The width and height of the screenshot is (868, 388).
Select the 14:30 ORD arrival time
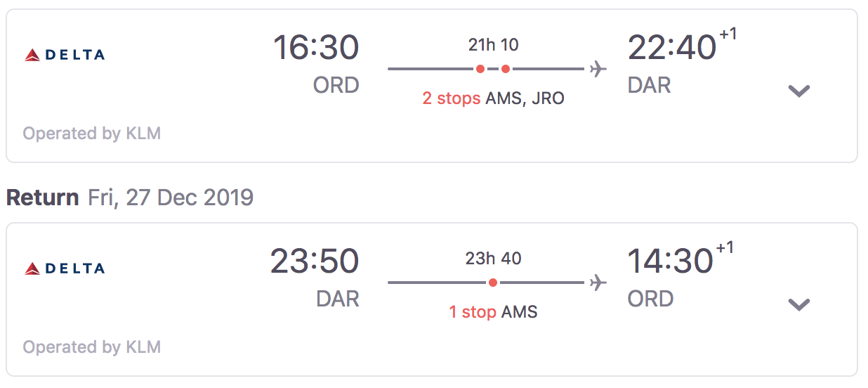pos(670,262)
